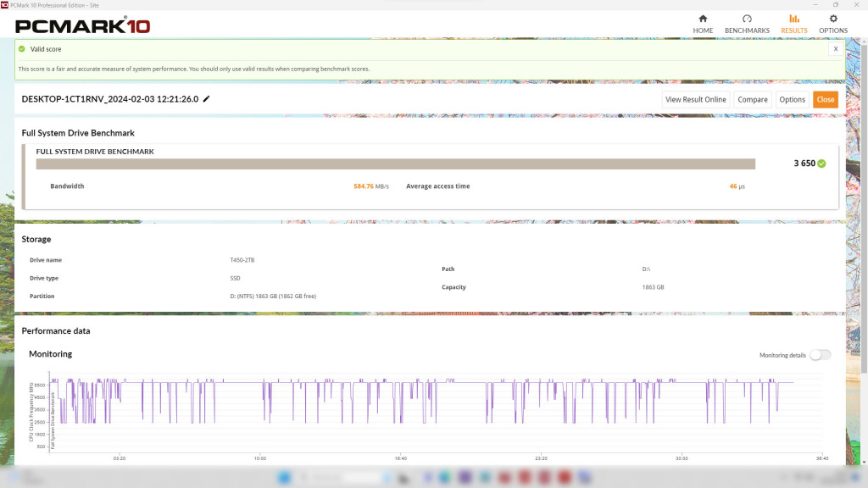This screenshot has height=488, width=868.
Task: Click the '23:20' time label on the chart axis
Action: [541, 458]
